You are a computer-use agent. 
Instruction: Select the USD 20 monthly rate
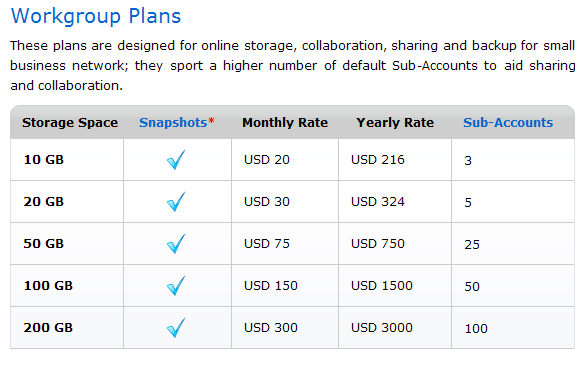267,159
